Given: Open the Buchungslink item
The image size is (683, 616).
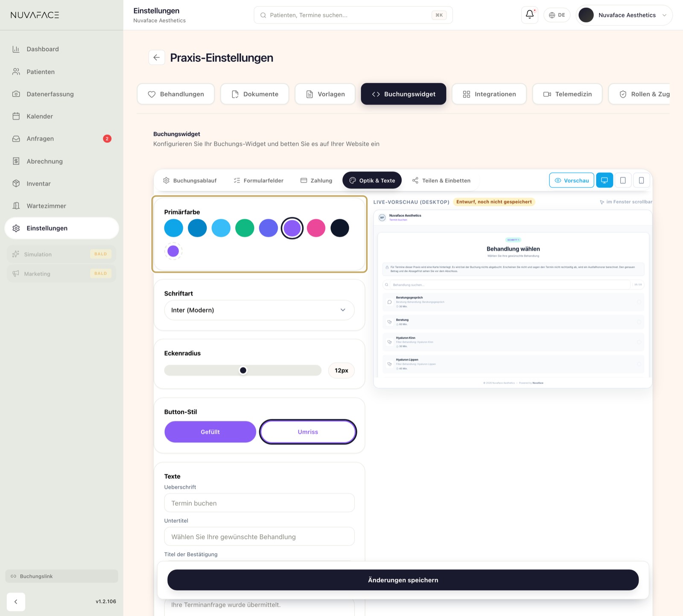Looking at the screenshot, I should click(x=61, y=576).
